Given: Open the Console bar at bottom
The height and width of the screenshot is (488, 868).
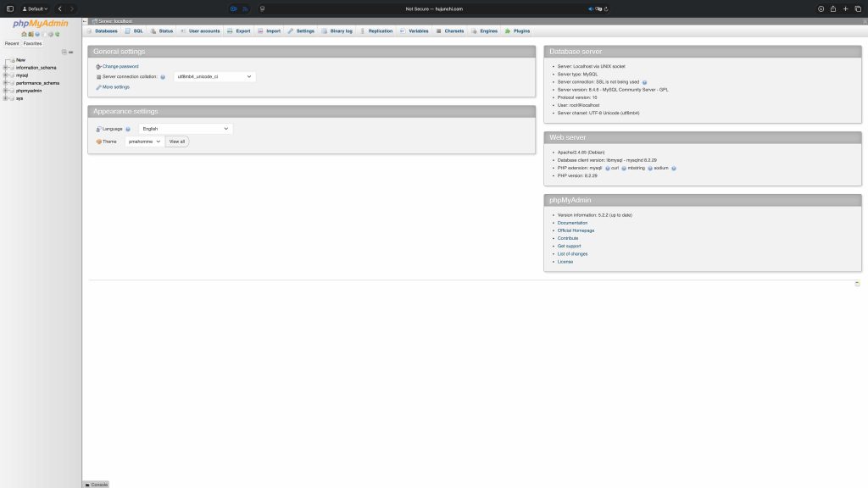Looking at the screenshot, I should pyautogui.click(x=96, y=484).
